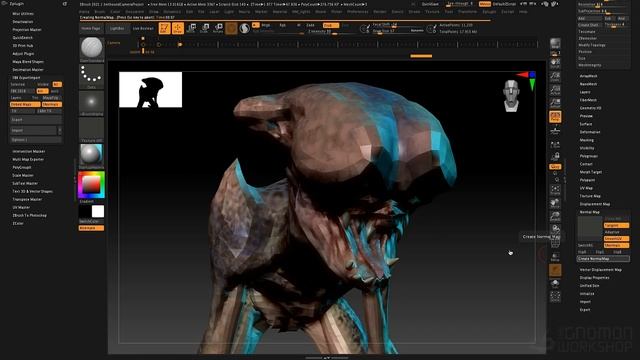Click the silhouette reference thumbnail
640x360 pixels.
(151, 90)
